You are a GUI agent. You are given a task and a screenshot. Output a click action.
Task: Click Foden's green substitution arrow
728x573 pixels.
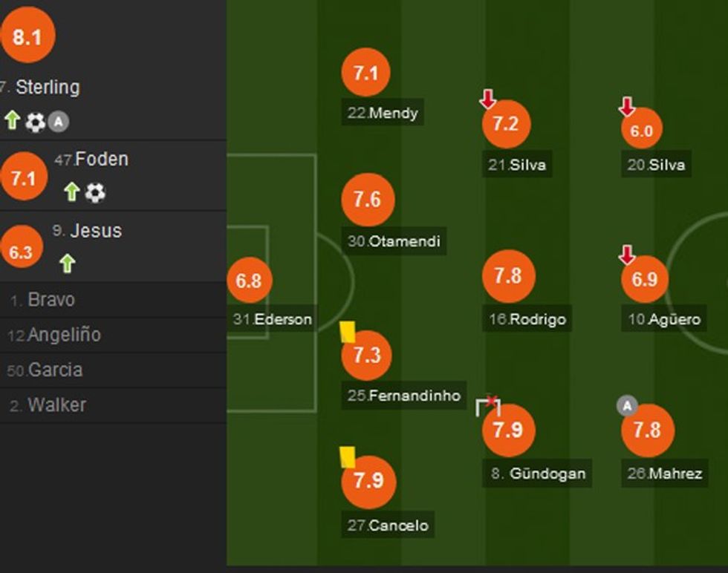[71, 192]
